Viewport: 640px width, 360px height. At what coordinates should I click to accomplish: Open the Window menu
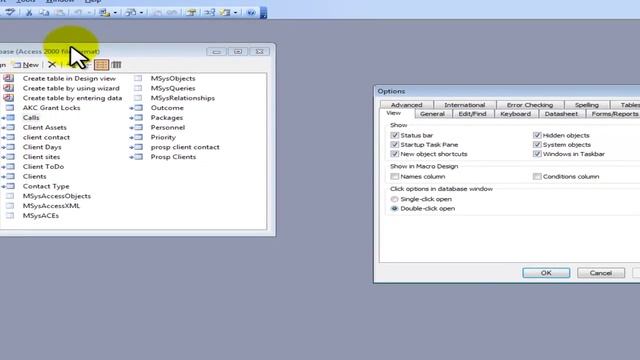click(x=60, y=1)
